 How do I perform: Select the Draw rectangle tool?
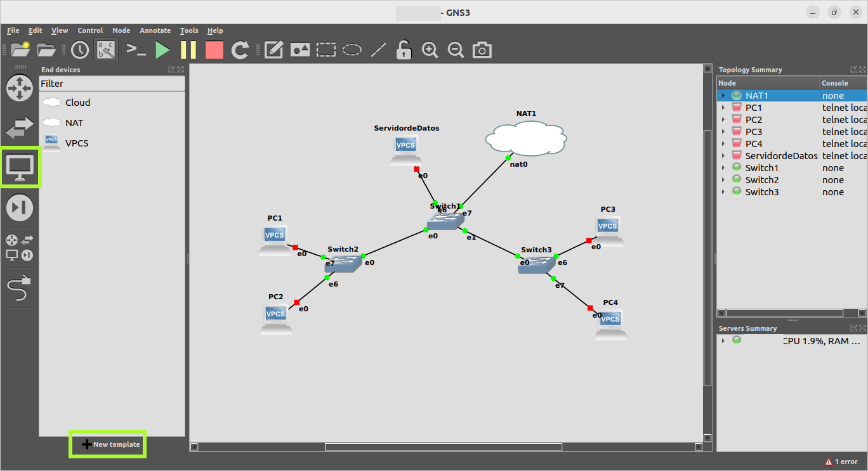326,50
